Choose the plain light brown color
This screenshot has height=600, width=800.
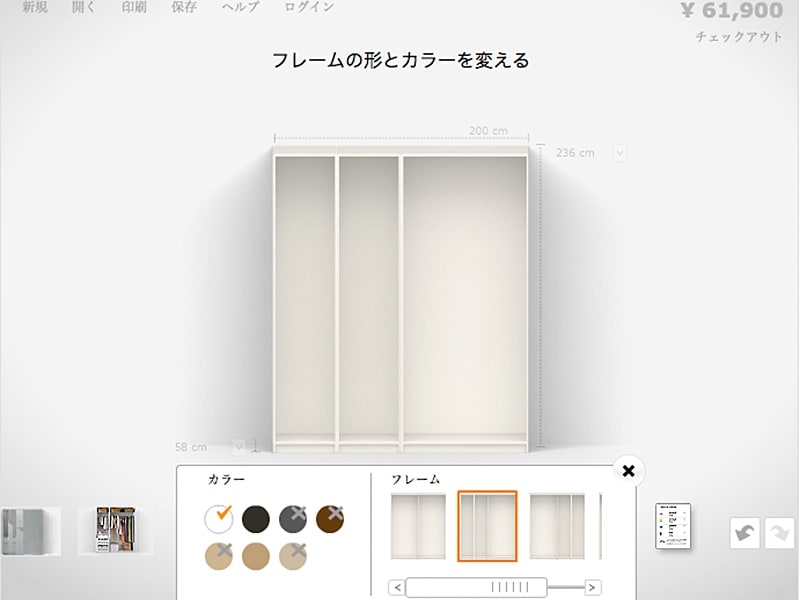point(256,555)
